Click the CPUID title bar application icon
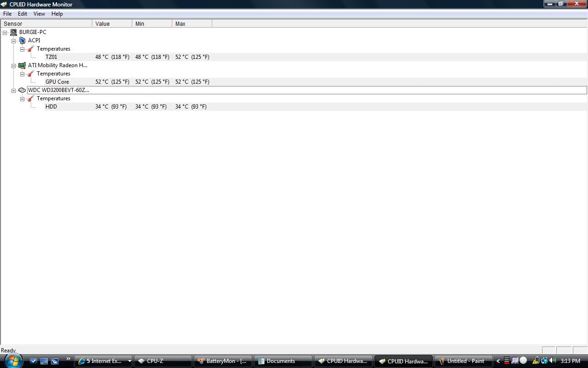The height and width of the screenshot is (368, 588). tap(4, 4)
